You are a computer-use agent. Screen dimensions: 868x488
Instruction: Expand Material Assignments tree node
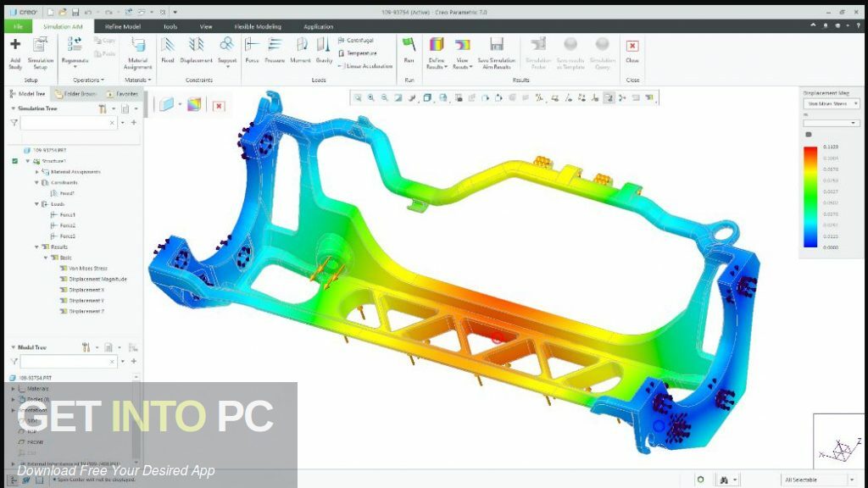[x=37, y=172]
